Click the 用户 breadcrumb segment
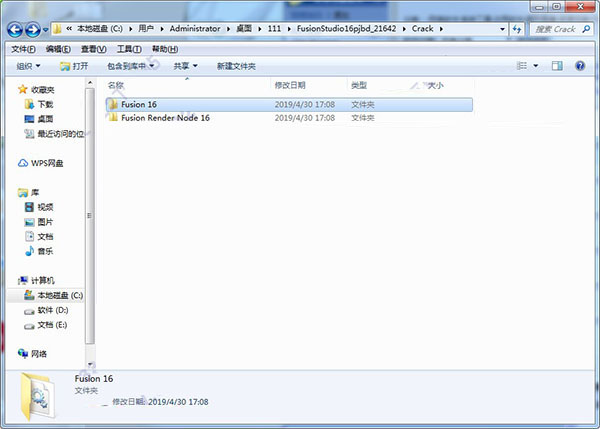This screenshot has width=600, height=429. click(x=146, y=29)
